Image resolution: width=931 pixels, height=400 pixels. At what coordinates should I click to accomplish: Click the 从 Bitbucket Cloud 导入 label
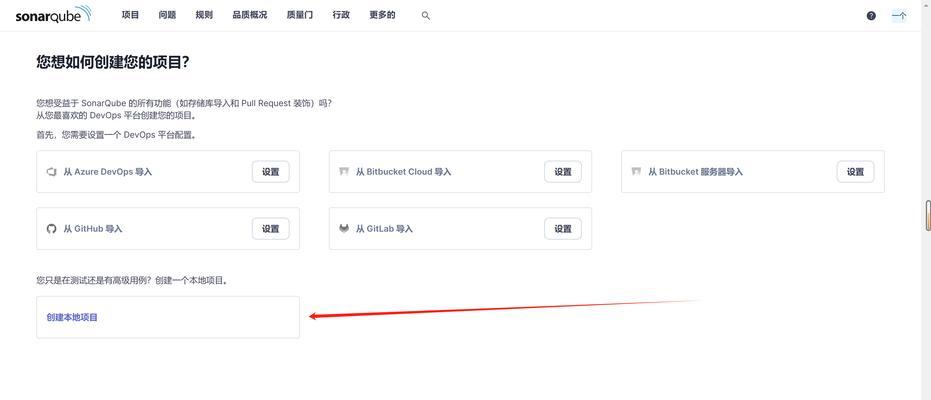[404, 172]
